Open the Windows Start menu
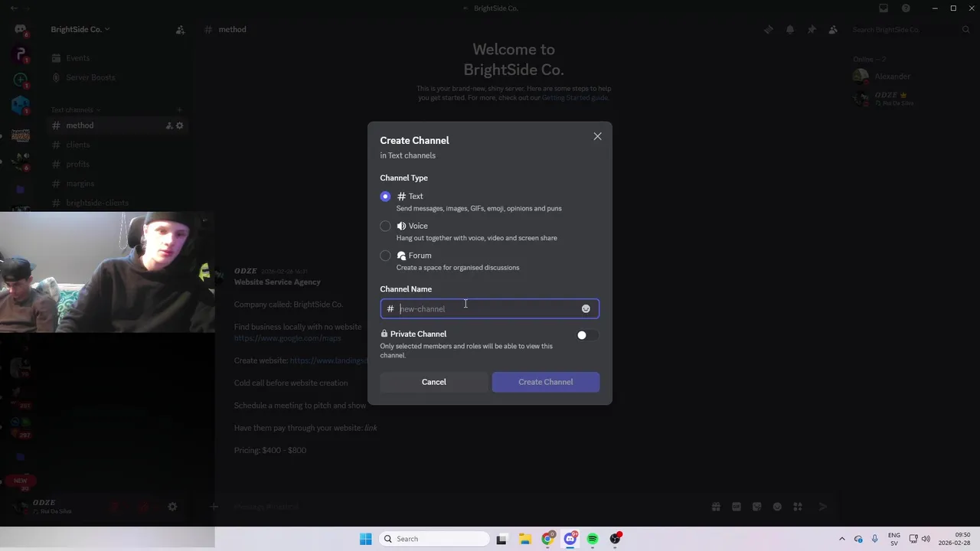The height and width of the screenshot is (551, 980). click(x=366, y=539)
